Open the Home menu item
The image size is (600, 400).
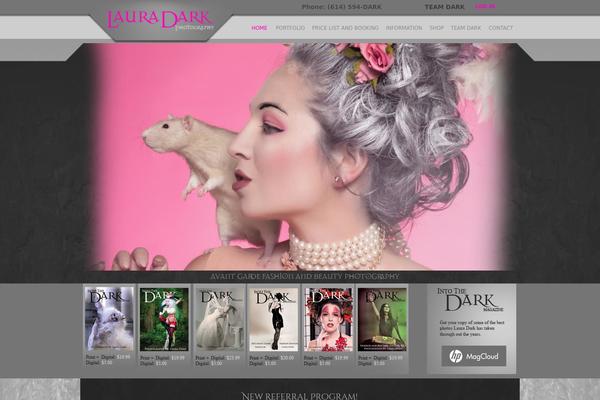click(259, 28)
